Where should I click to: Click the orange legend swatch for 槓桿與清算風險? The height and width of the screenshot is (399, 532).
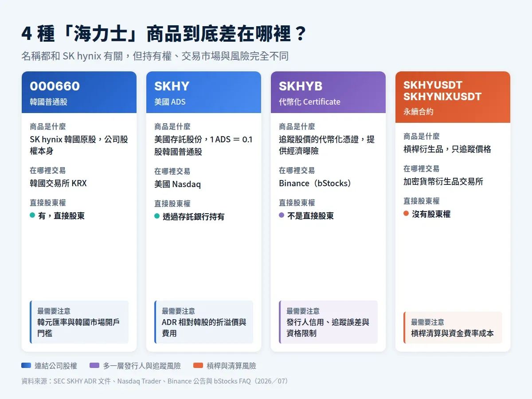point(198,366)
